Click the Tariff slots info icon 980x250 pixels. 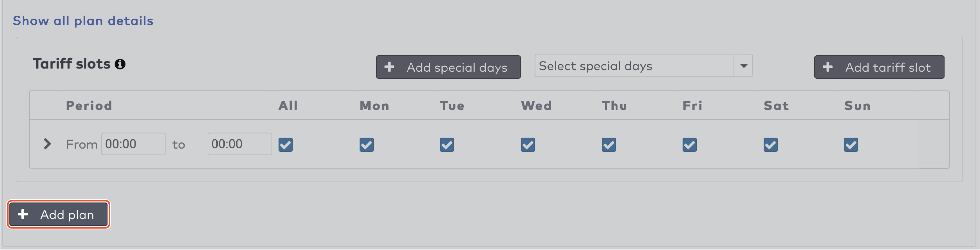point(120,64)
